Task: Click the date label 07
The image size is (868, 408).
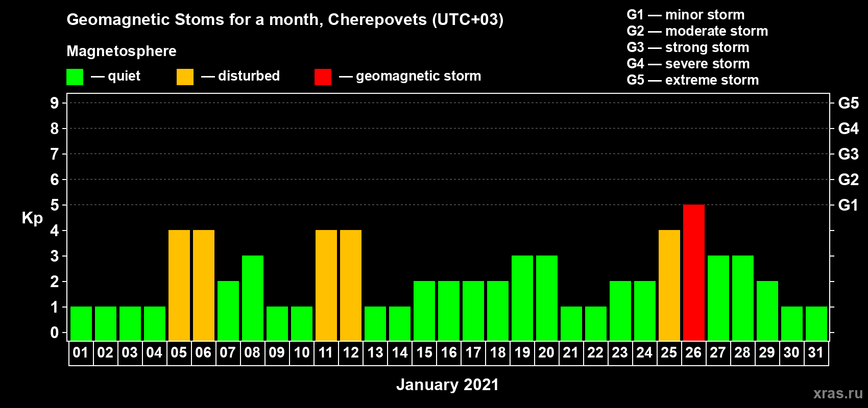Action: coord(228,353)
